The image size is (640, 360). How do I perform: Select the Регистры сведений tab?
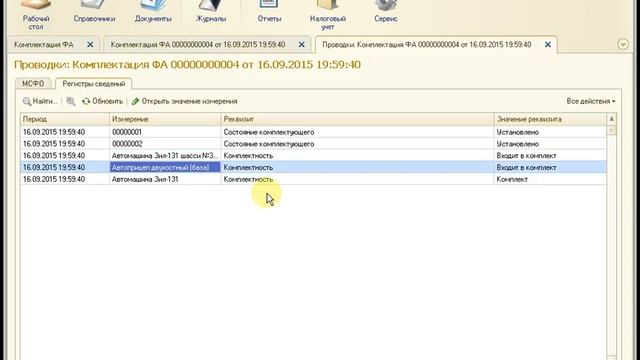click(93, 84)
